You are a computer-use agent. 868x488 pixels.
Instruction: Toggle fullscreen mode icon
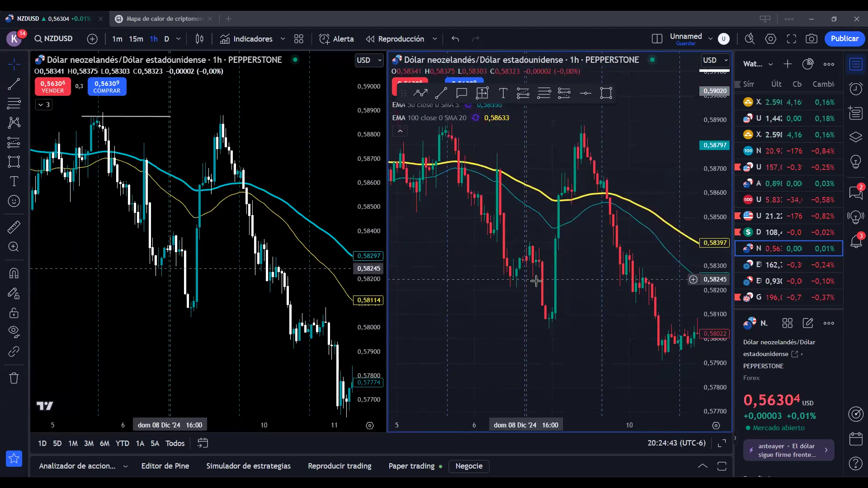[791, 39]
